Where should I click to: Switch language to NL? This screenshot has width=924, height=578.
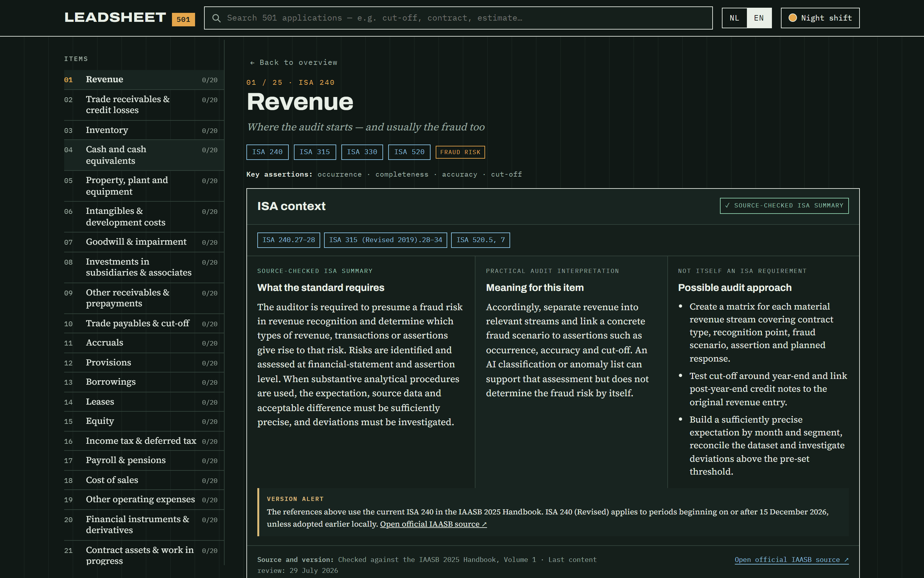pyautogui.click(x=734, y=18)
